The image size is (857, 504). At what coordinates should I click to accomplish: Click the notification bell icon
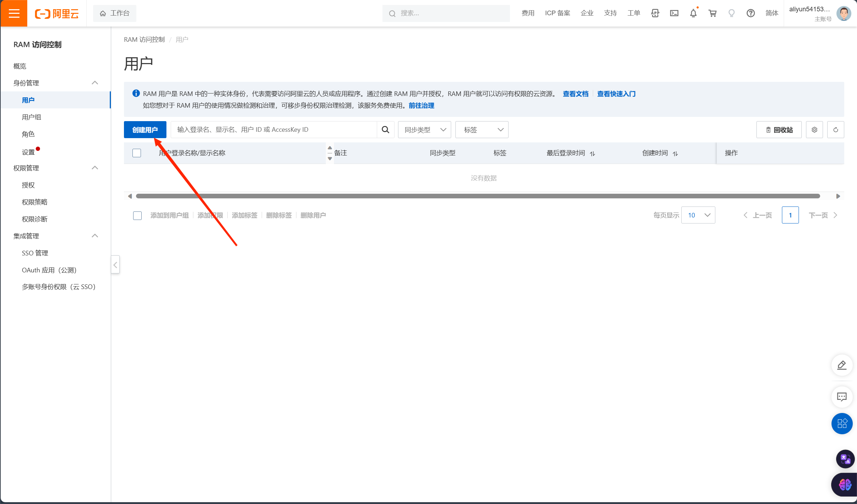tap(693, 13)
